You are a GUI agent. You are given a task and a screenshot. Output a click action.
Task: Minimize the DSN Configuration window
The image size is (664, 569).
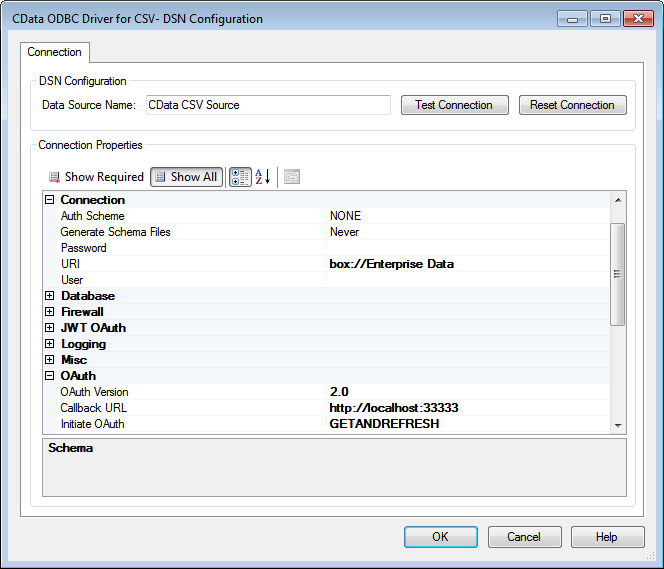(x=573, y=19)
